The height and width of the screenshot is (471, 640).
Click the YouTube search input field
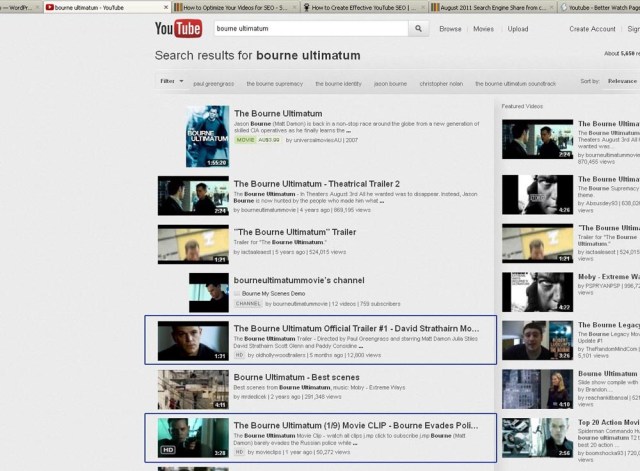(x=311, y=29)
